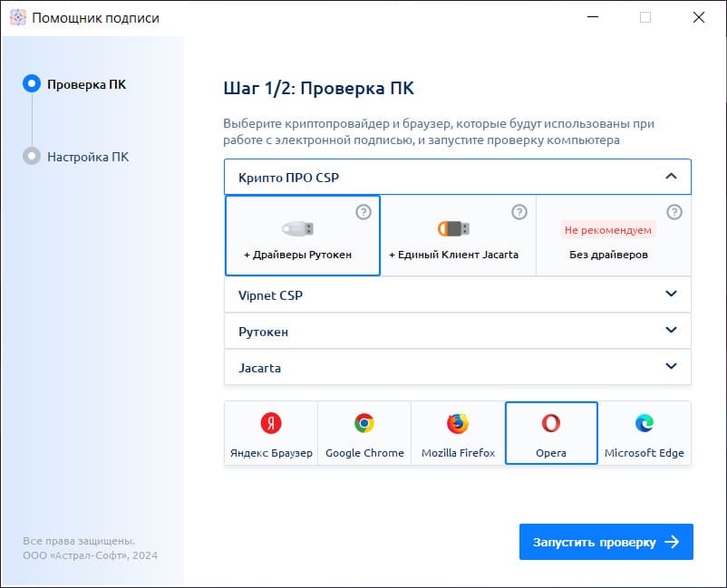Image resolution: width=727 pixels, height=588 pixels.
Task: Go to the Настройка ПК step
Action: [x=76, y=157]
